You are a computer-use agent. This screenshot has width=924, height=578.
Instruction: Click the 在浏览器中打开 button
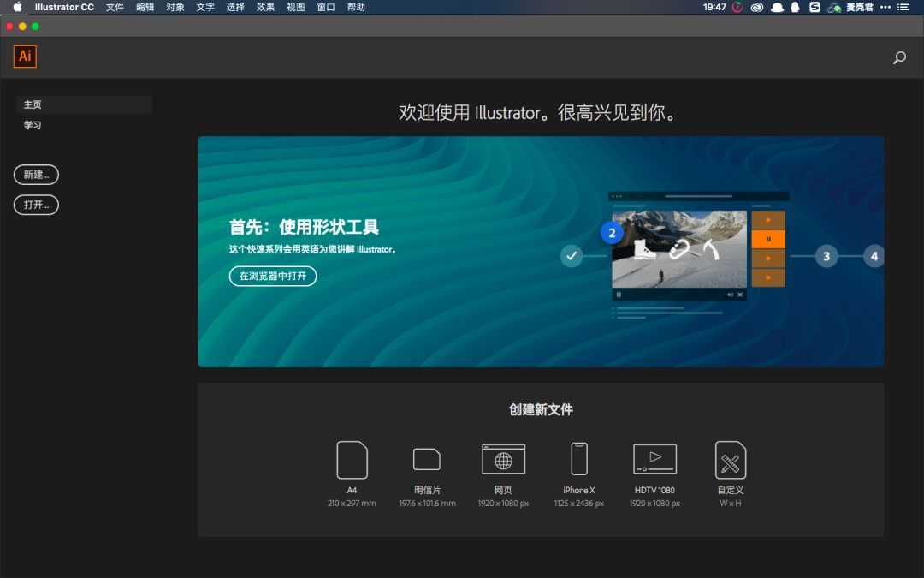273,276
